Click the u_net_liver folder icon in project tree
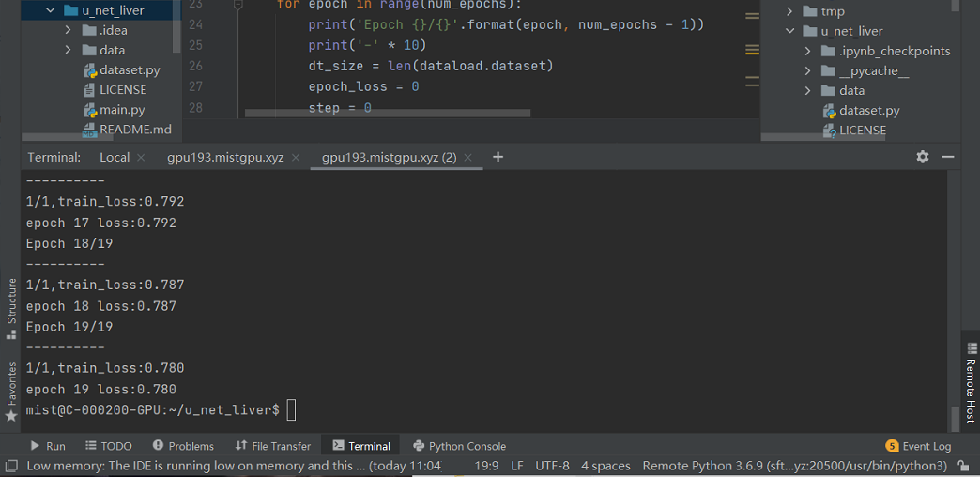This screenshot has width=980, height=477. pos(70,10)
